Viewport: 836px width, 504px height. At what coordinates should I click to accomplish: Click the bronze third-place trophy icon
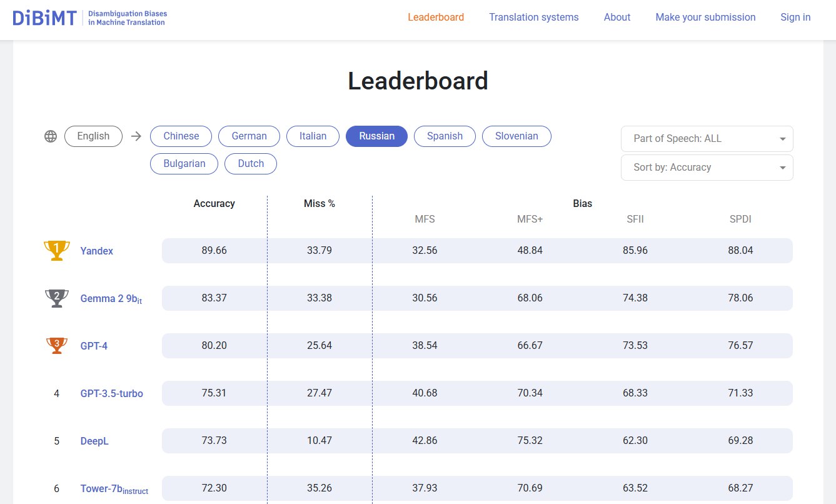click(x=56, y=346)
